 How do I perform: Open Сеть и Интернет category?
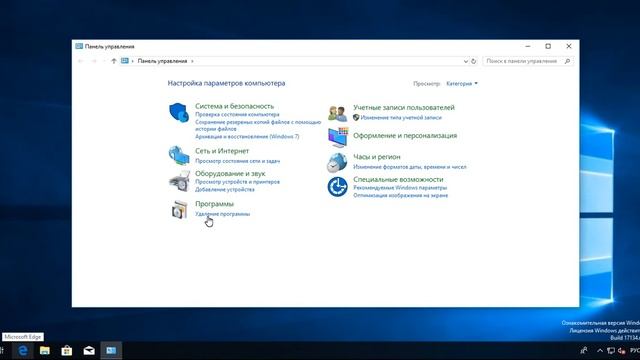[222, 151]
